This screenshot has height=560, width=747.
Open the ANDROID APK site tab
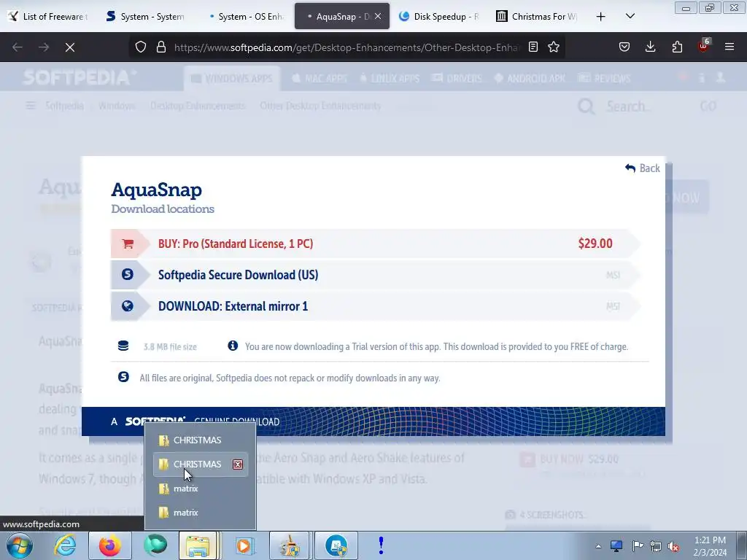click(530, 79)
